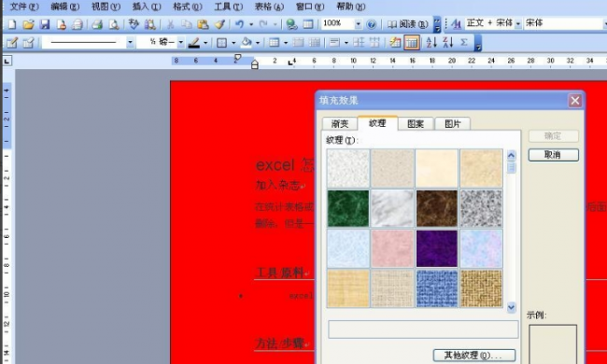The image size is (607, 364).
Task: Open Styles and Formatting pane icon
Action: click(456, 24)
